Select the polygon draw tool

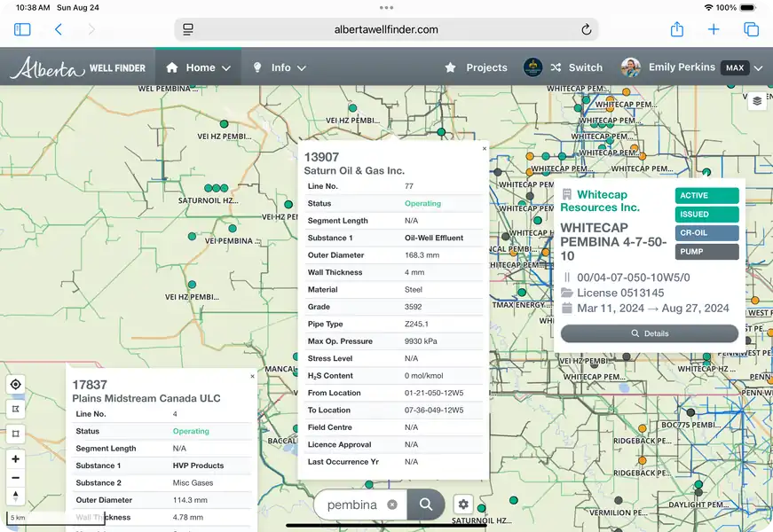pyautogui.click(x=15, y=409)
